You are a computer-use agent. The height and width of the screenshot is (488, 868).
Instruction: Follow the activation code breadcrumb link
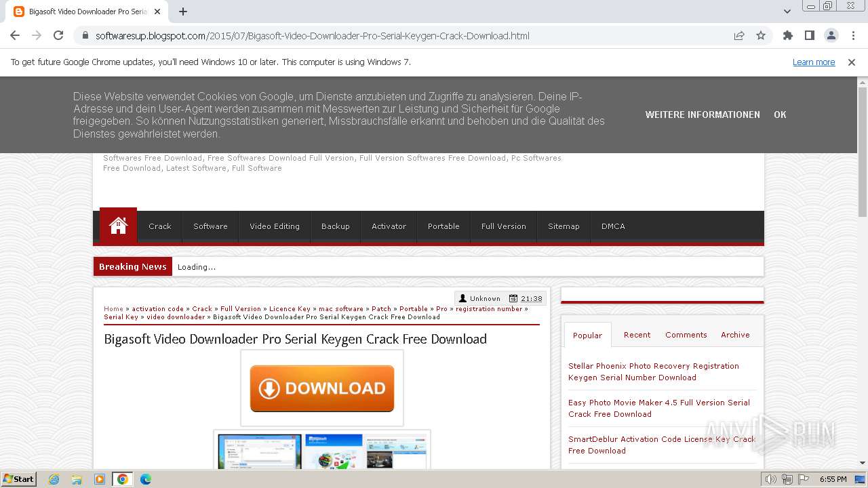[x=157, y=308]
